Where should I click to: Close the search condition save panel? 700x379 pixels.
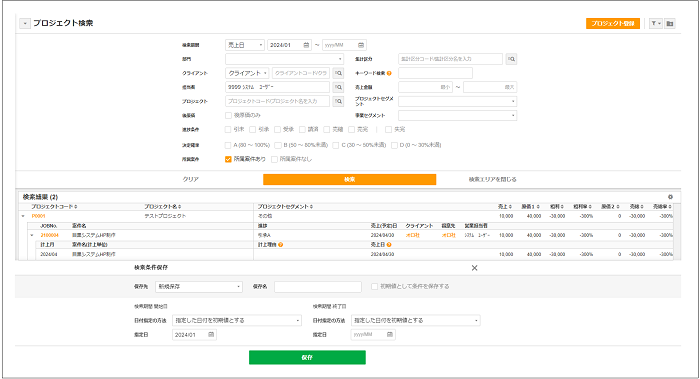[x=475, y=268]
